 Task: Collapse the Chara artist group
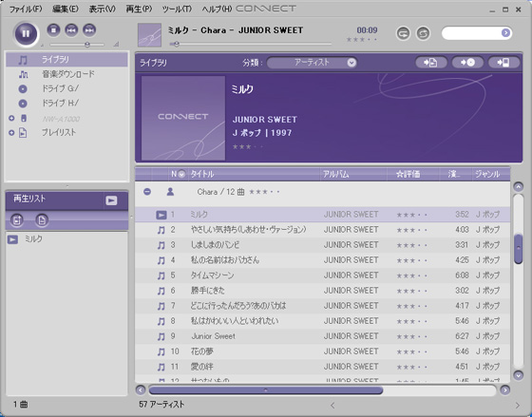coord(147,192)
